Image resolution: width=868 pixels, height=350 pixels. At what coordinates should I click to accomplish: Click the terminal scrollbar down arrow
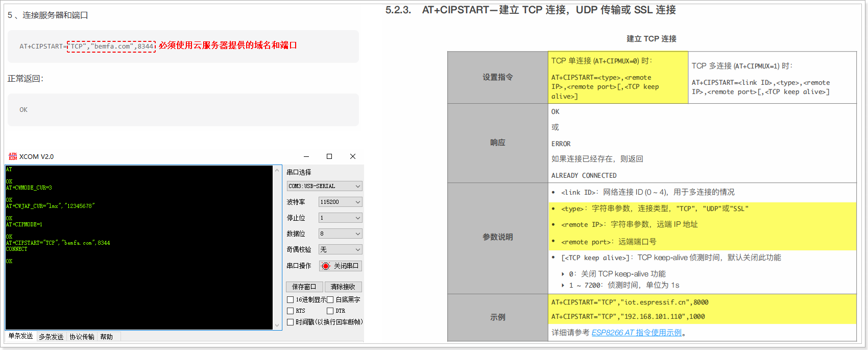point(277,325)
